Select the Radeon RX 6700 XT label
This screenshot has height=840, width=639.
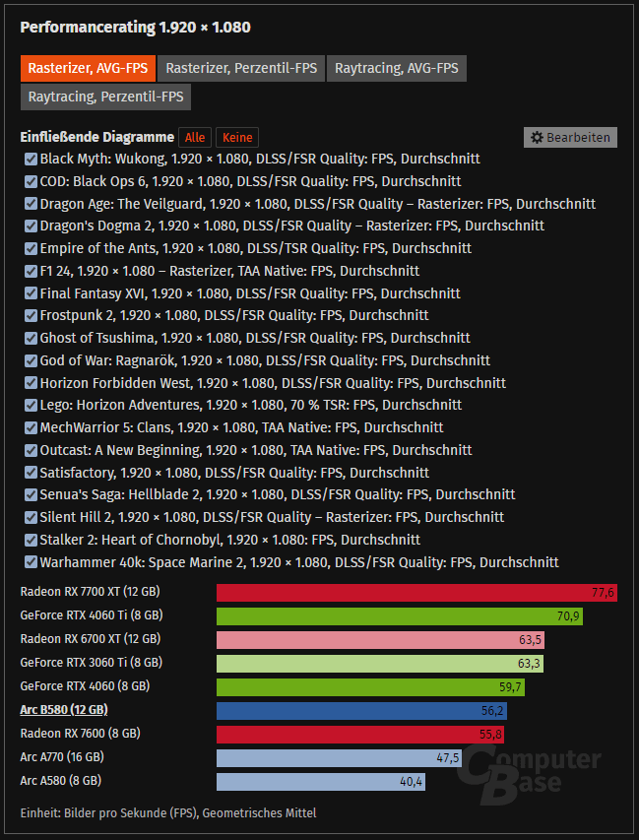click(91, 639)
